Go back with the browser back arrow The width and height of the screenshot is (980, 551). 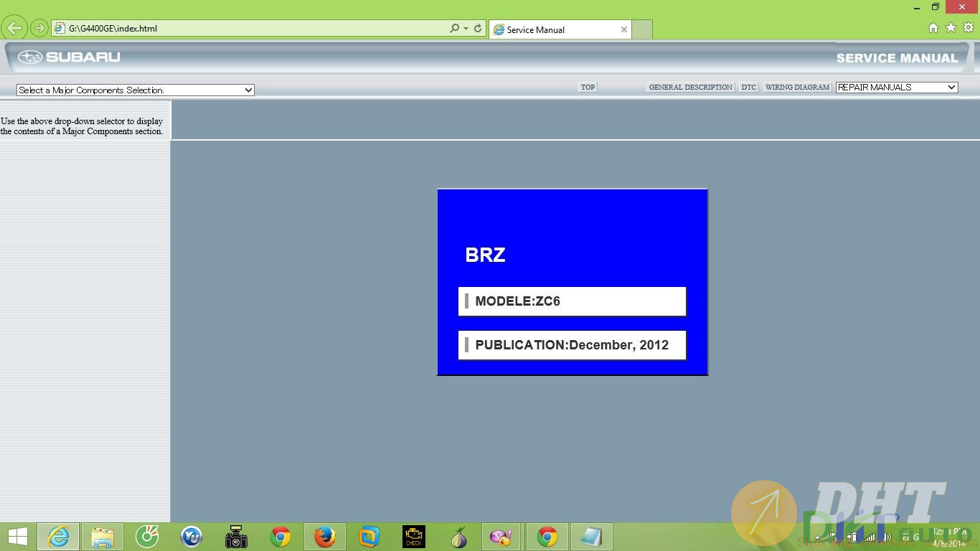(14, 28)
